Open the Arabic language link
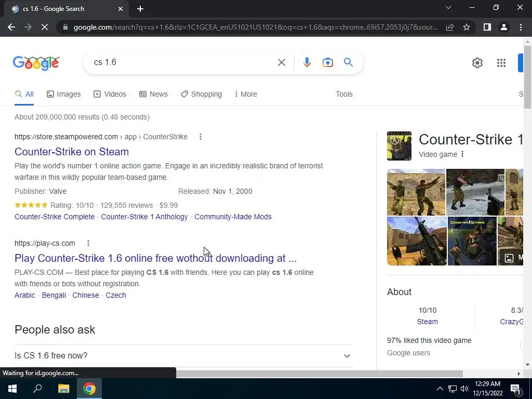Screen dimensions: 532x399 pos(25,295)
